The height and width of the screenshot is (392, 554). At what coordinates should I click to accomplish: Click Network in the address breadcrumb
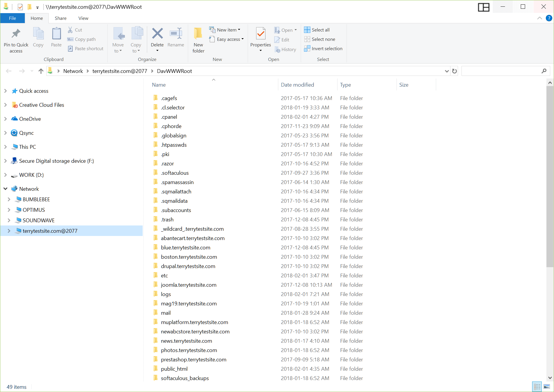[73, 71]
